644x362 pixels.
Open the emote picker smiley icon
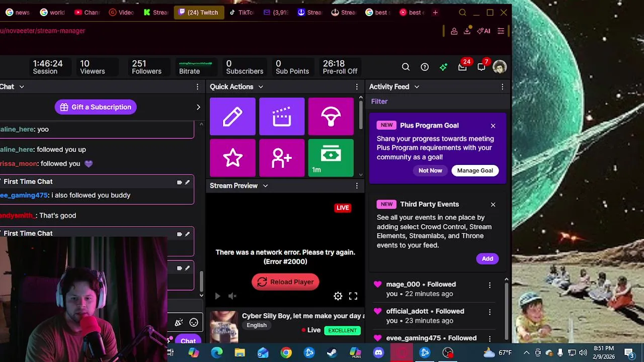pyautogui.click(x=194, y=323)
